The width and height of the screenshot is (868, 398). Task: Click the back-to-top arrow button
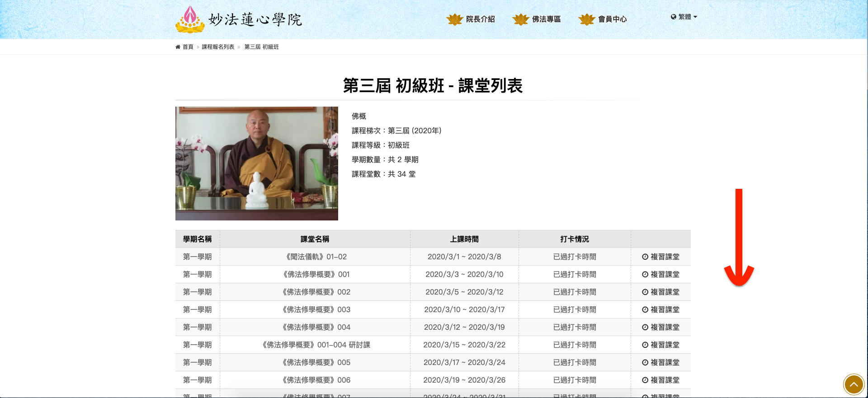tap(854, 385)
